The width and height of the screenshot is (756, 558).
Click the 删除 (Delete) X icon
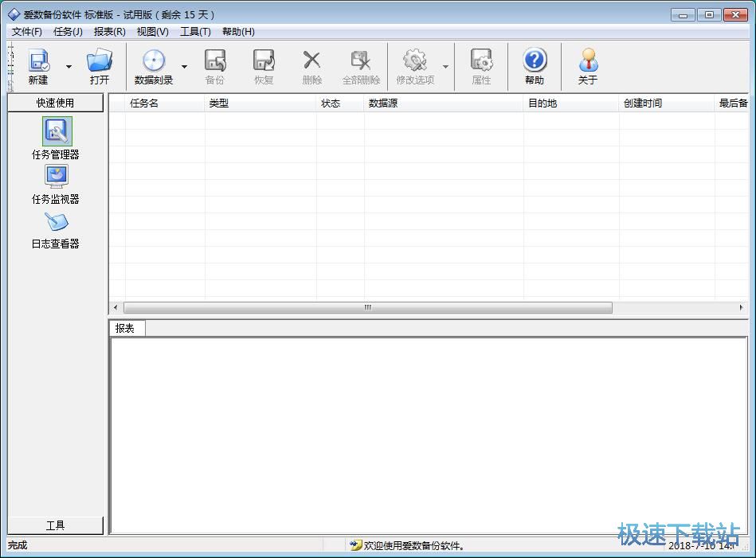pyautogui.click(x=312, y=67)
